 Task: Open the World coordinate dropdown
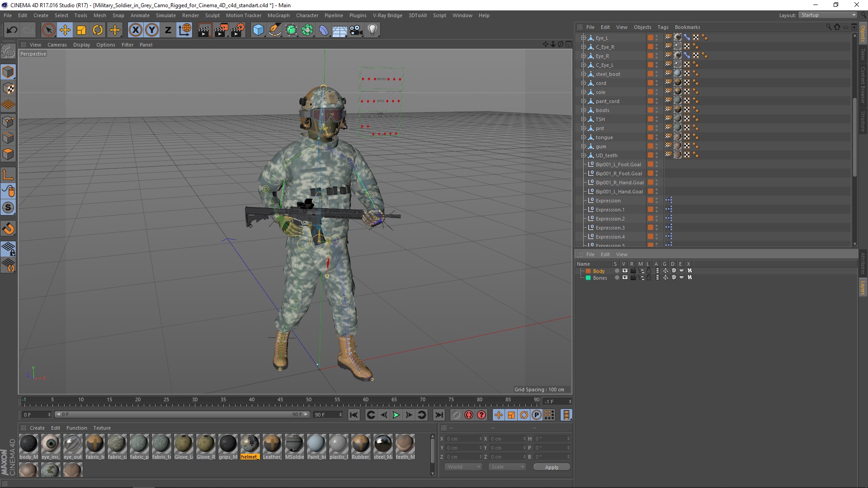click(x=464, y=467)
